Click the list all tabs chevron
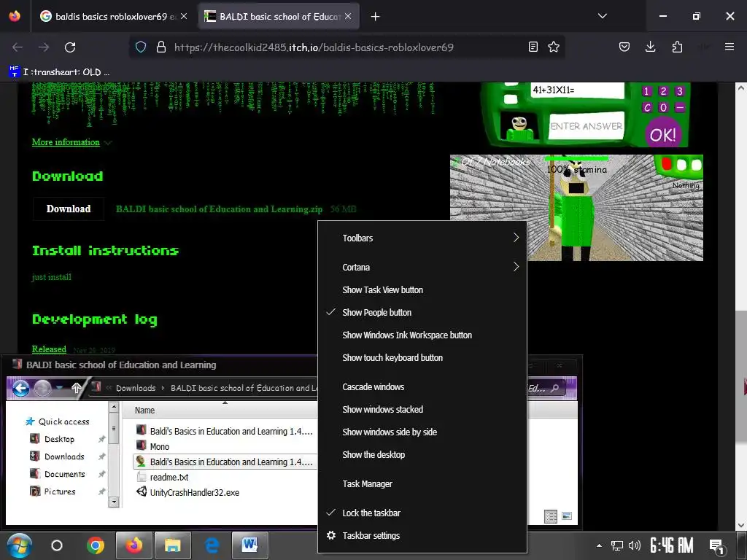 [x=602, y=16]
